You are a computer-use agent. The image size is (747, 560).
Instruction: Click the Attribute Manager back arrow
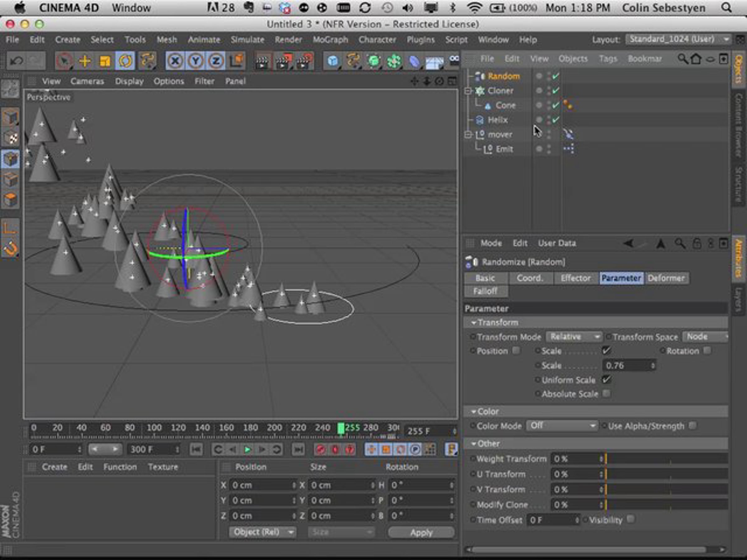point(628,243)
